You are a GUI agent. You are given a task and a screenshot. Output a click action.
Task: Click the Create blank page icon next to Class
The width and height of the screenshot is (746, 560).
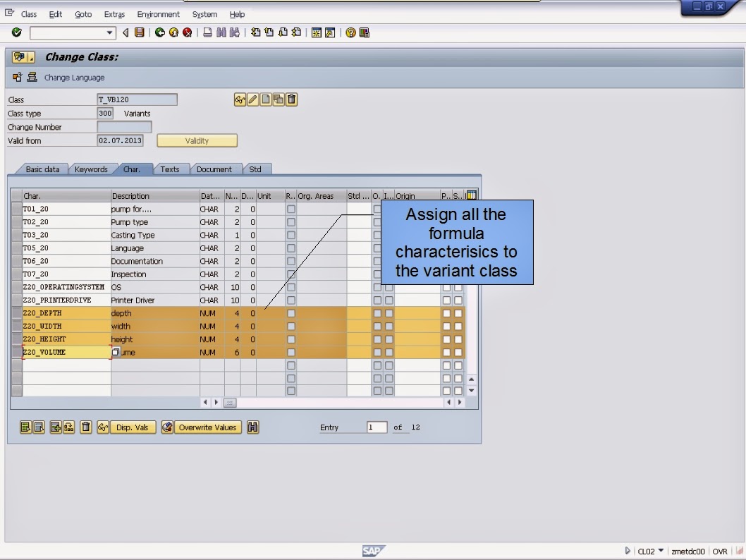tap(266, 99)
